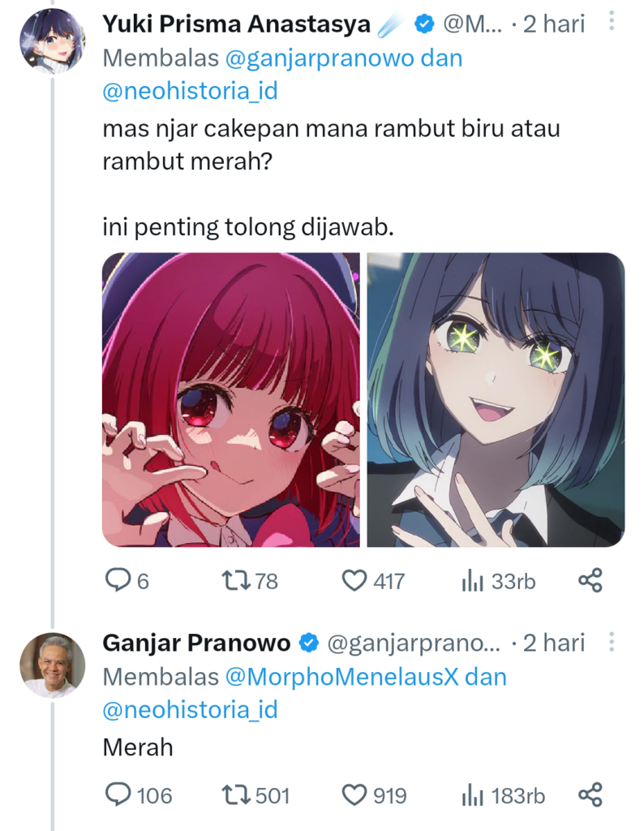Screen dimensions: 644x831
Task: Open reply box on Ganjar Pranowo's tweet
Action: point(119,794)
